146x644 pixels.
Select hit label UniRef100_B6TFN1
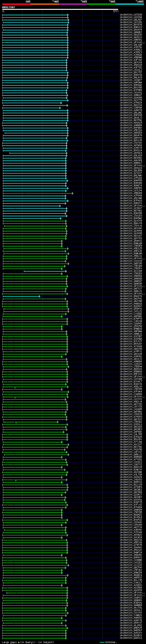point(131,120)
